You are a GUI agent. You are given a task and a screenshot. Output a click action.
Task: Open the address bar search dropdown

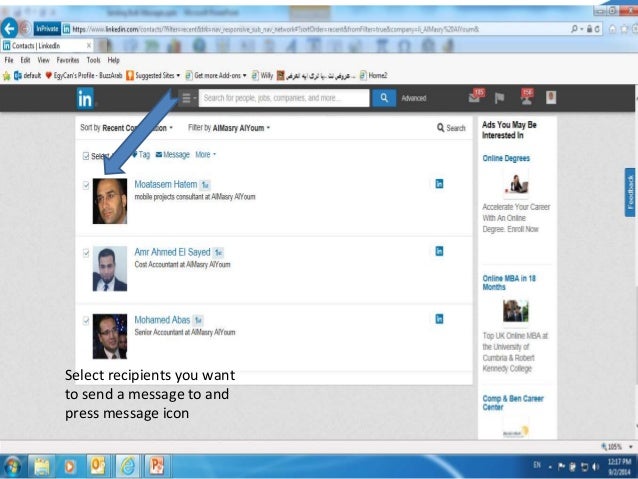click(581, 29)
